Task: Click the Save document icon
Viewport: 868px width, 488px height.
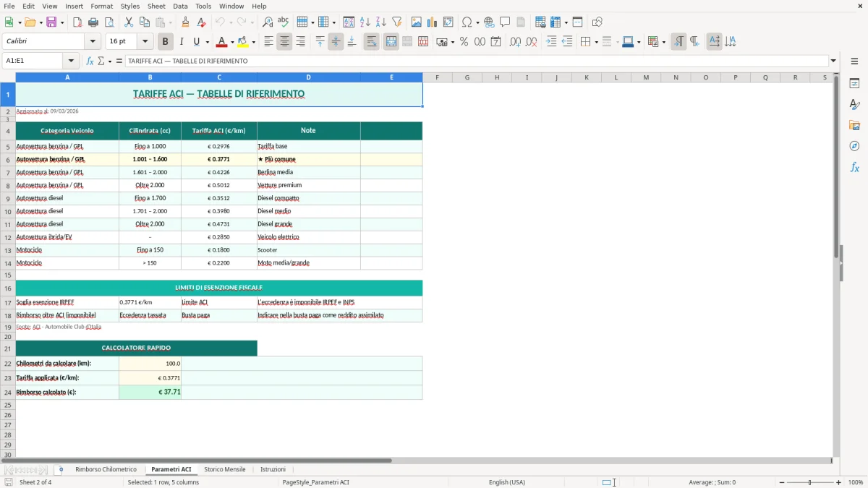Action: 51,22
